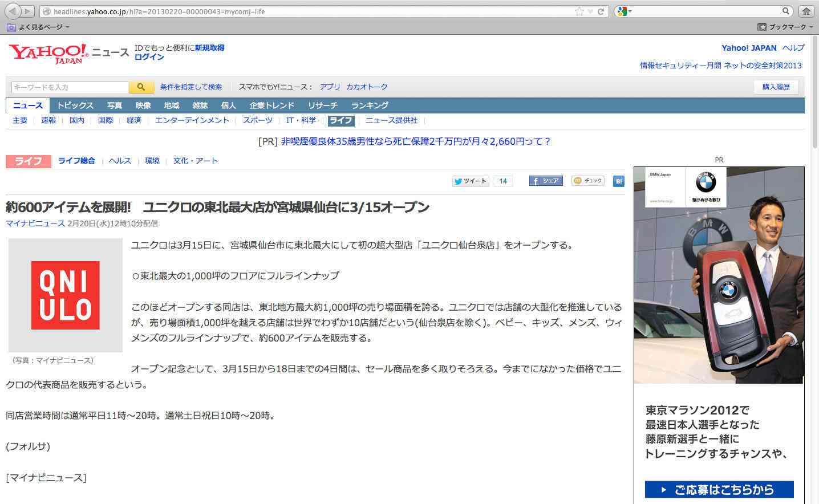
Task: Select the ランキング tab
Action: [x=370, y=105]
